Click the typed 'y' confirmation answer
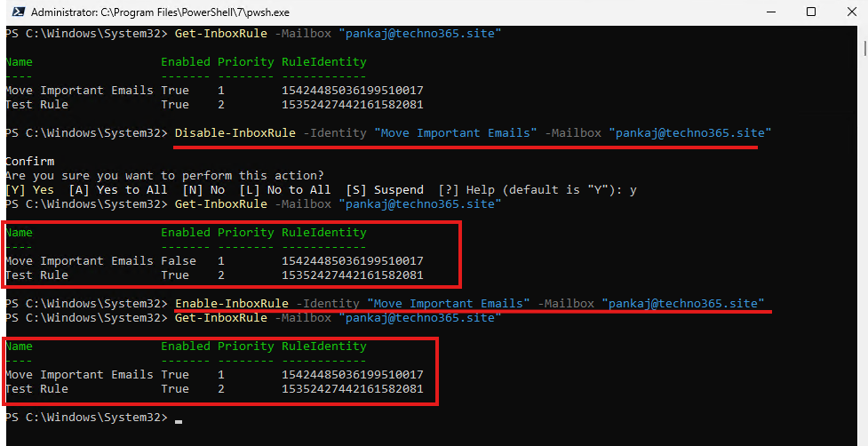 [633, 191]
